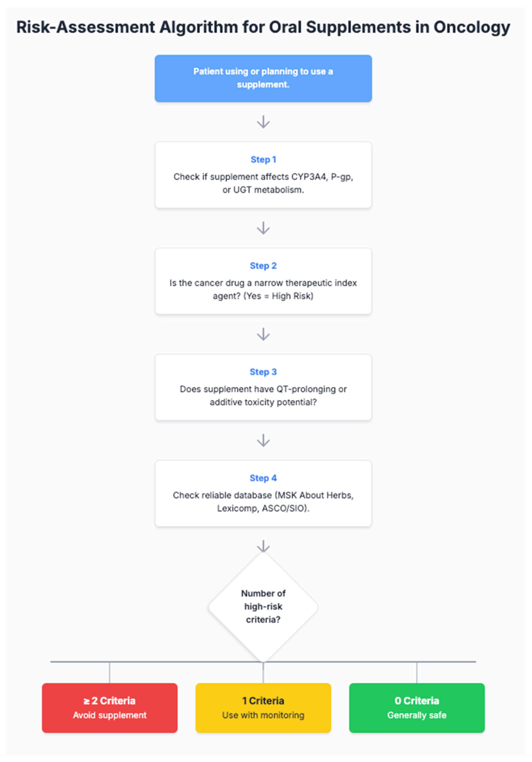Image resolution: width=532 pixels, height=762 pixels.
Task: Click the blue 'Patient using or planning' start box
Action: coord(263,78)
